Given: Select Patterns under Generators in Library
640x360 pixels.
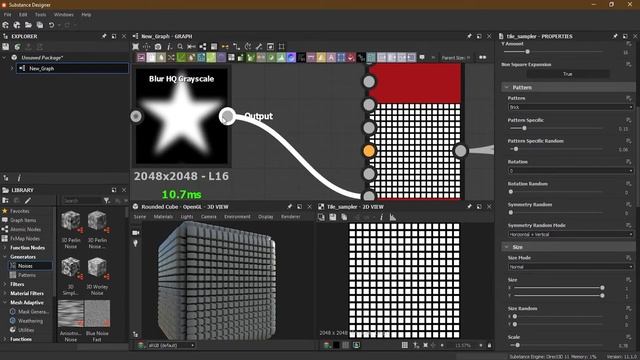Looking at the screenshot, I should click(x=27, y=275).
